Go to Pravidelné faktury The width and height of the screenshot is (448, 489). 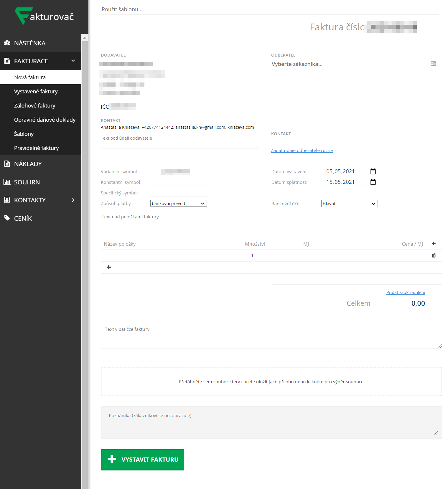pos(40,148)
